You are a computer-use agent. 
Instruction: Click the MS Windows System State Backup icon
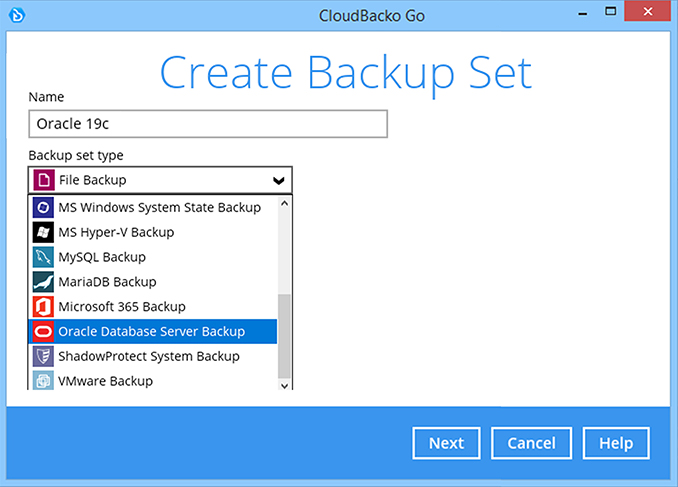coord(43,208)
